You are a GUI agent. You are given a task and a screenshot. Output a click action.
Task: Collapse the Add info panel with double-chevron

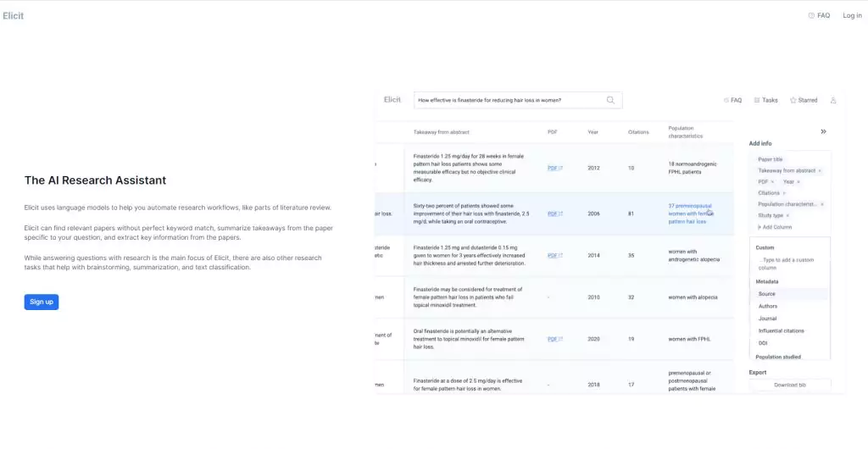(823, 131)
